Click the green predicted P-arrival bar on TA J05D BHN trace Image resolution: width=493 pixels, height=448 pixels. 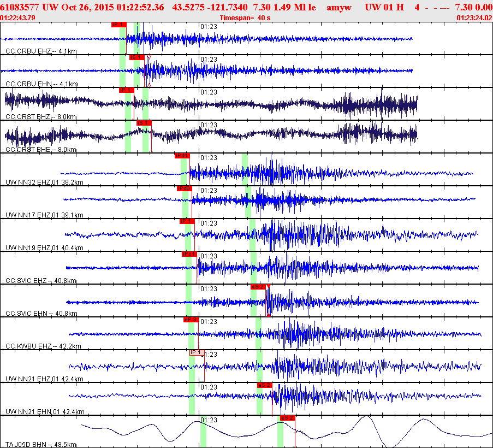point(204,432)
